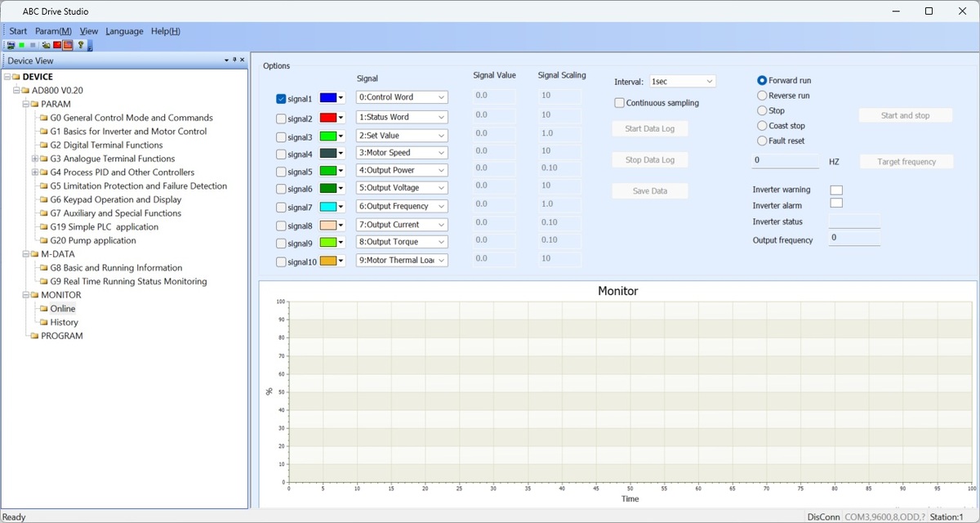Click the frequency HZ input field
The height and width of the screenshot is (523, 980).
click(x=785, y=161)
